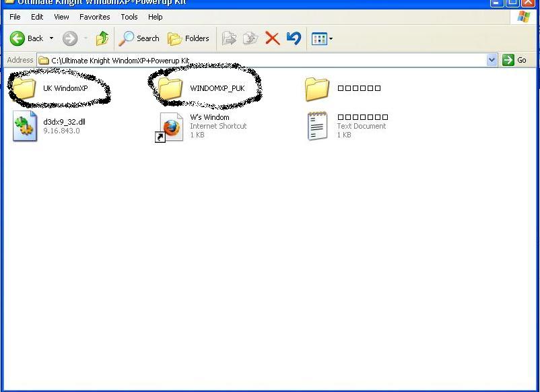540x392 pixels.
Task: Open the View menu
Action: pyautogui.click(x=61, y=17)
